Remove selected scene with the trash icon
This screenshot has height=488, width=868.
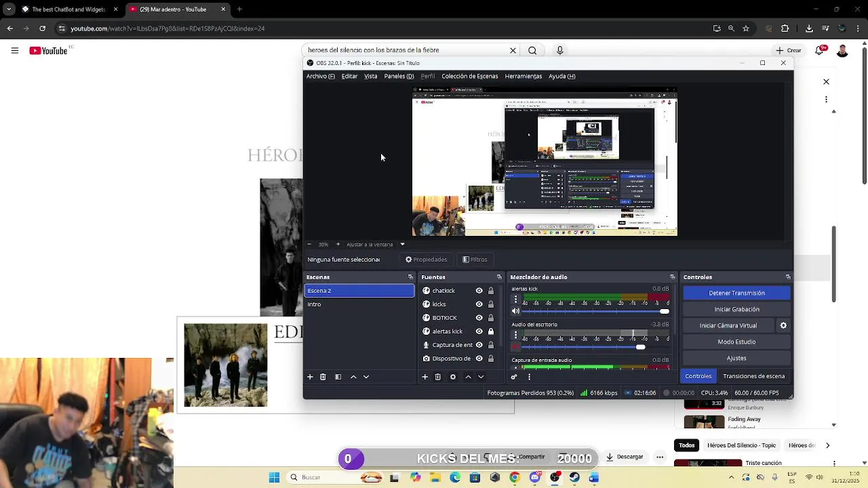coord(323,377)
